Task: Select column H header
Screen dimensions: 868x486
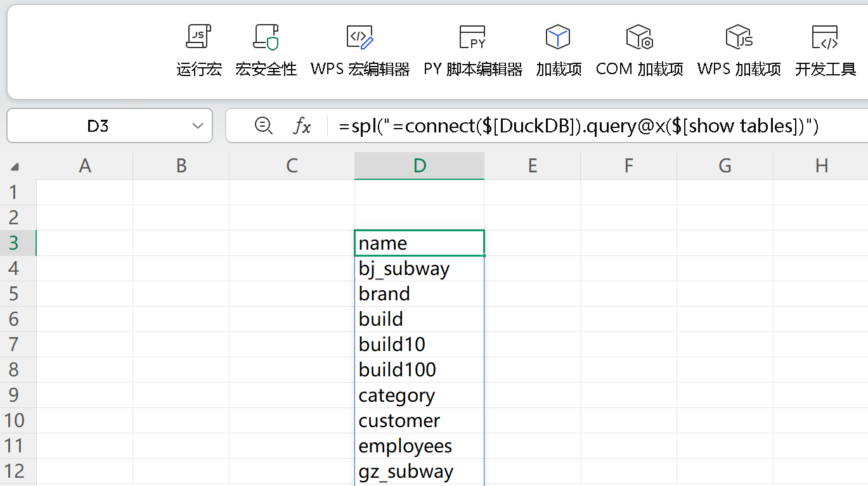Action: (x=820, y=166)
